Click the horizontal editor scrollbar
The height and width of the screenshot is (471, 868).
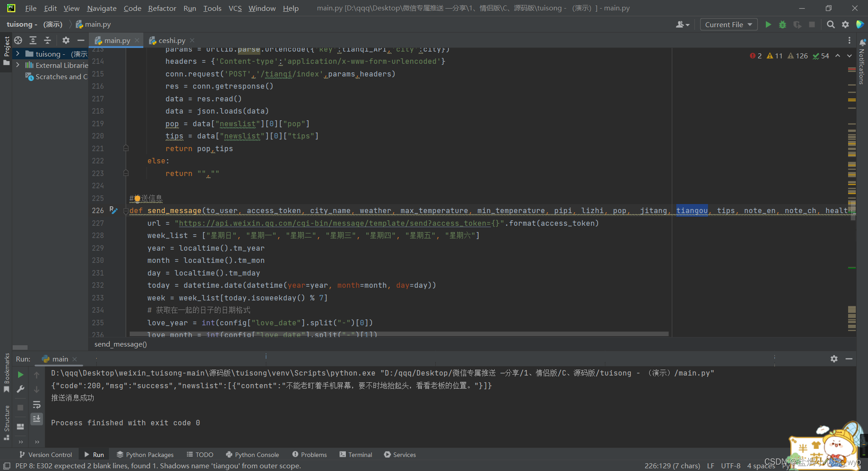399,334
